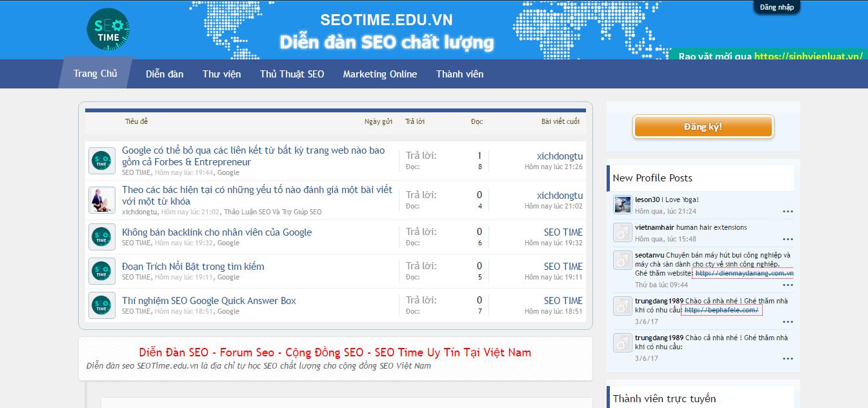Expand options dots on vietnamhair's post
This screenshot has height=408, width=868.
point(787,240)
